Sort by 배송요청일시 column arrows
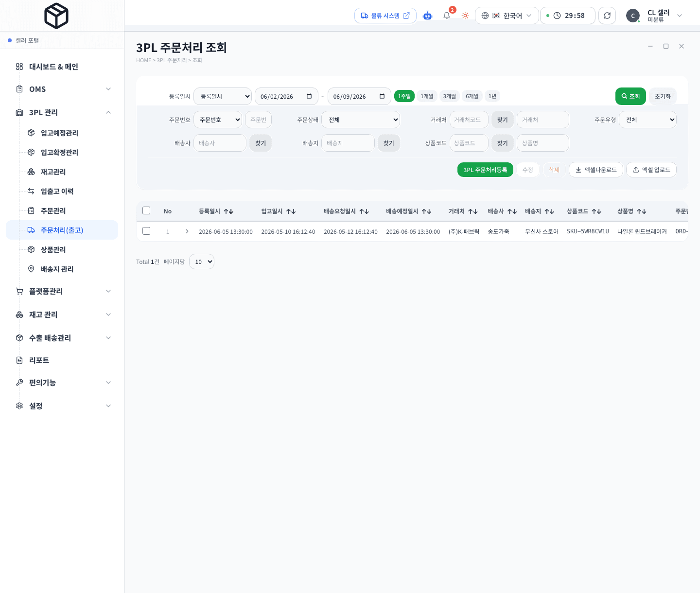This screenshot has width=700, height=593. (364, 211)
